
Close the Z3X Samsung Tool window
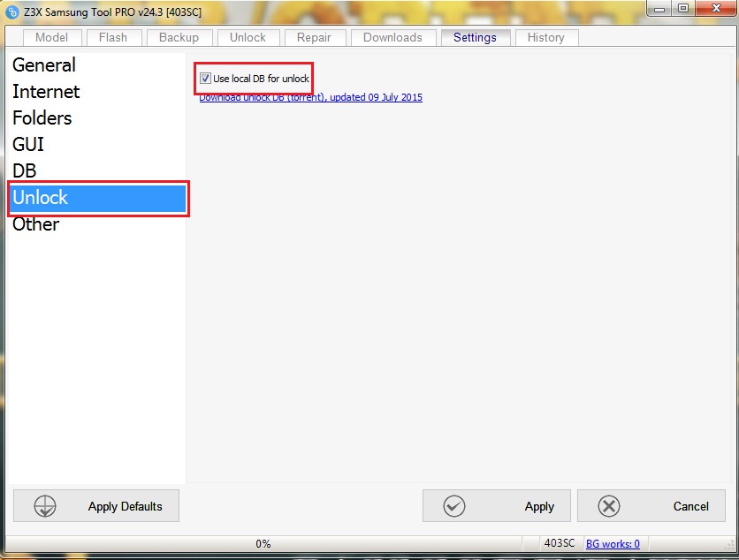tap(716, 9)
